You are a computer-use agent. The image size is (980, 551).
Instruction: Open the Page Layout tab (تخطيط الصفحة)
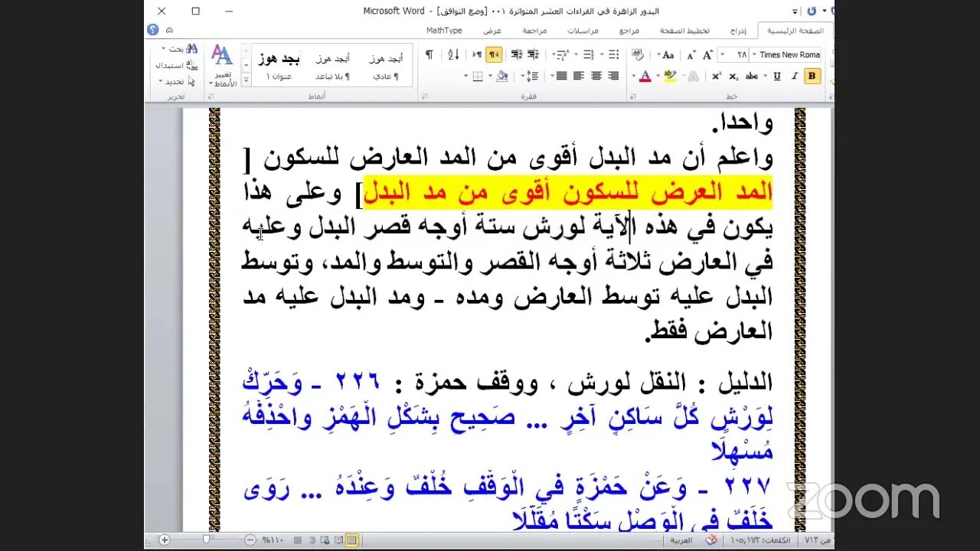[685, 31]
